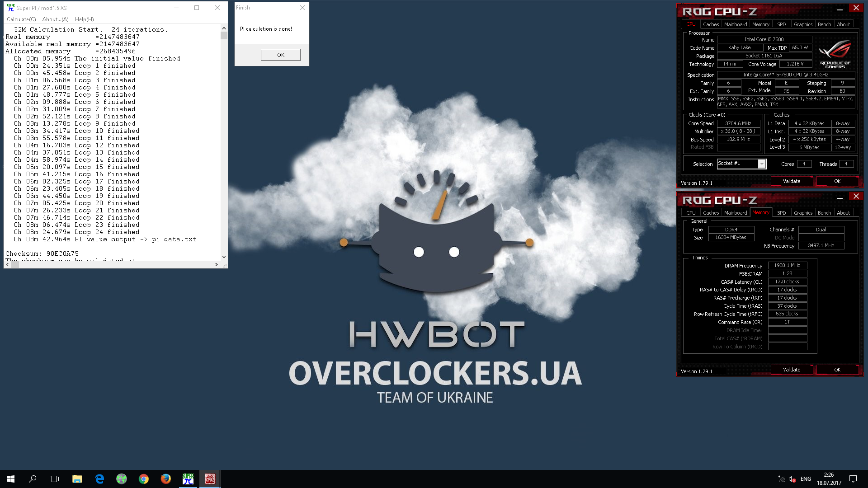Click the DRAM Frequency 1920.1 MHz value
This screenshot has width=868, height=488.
point(787,266)
